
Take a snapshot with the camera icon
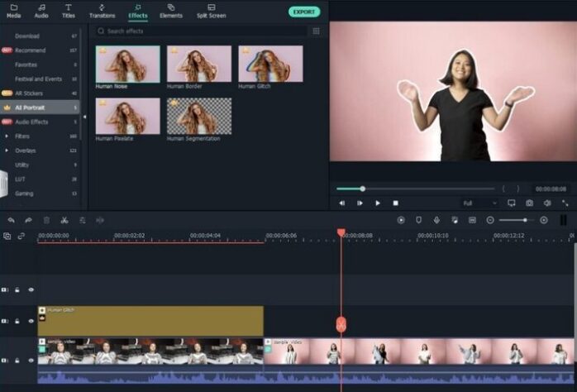click(x=529, y=203)
